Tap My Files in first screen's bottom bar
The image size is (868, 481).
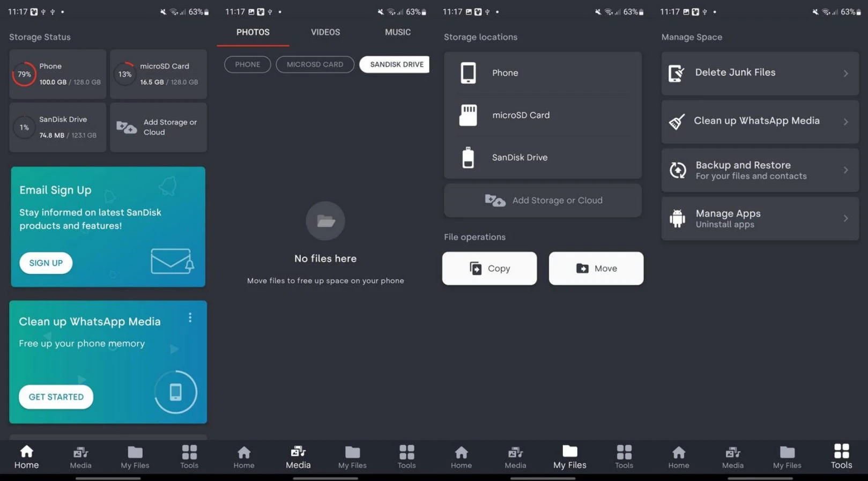coord(135,457)
